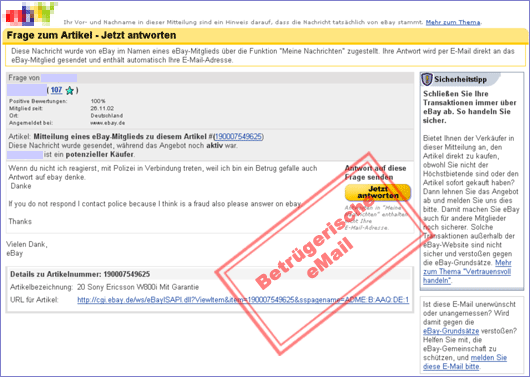
Task: Click the value '100%'
Action: pyautogui.click(x=98, y=101)
